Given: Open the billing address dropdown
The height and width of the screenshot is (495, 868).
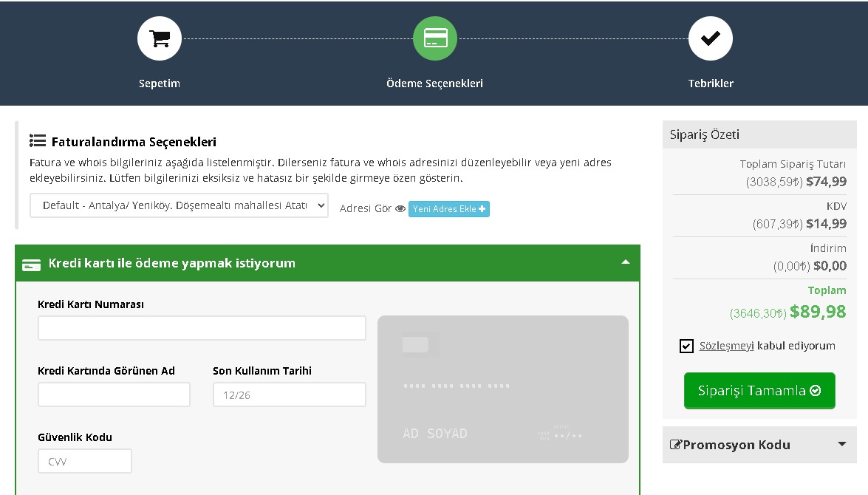Looking at the screenshot, I should (179, 205).
